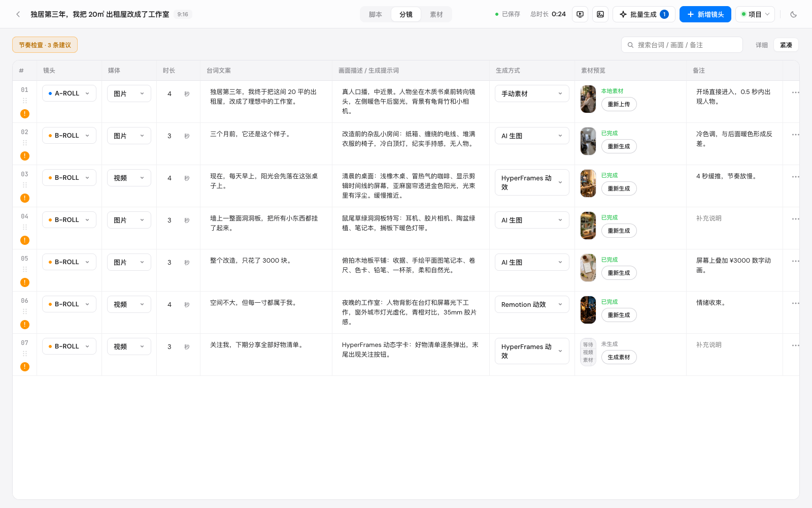Click script text '空间不大，但每一寸都属于我。'
This screenshot has height=508, width=812.
pos(253,303)
